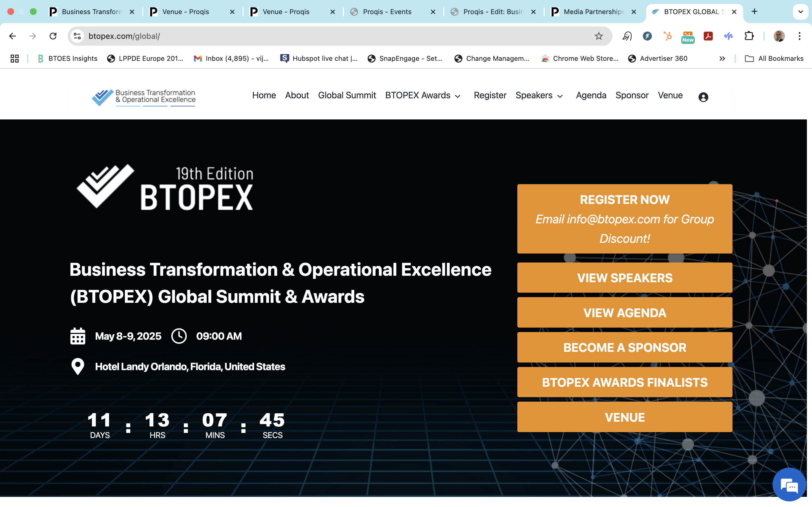Click the Business Transformation header logo
812x507 pixels.
[144, 97]
